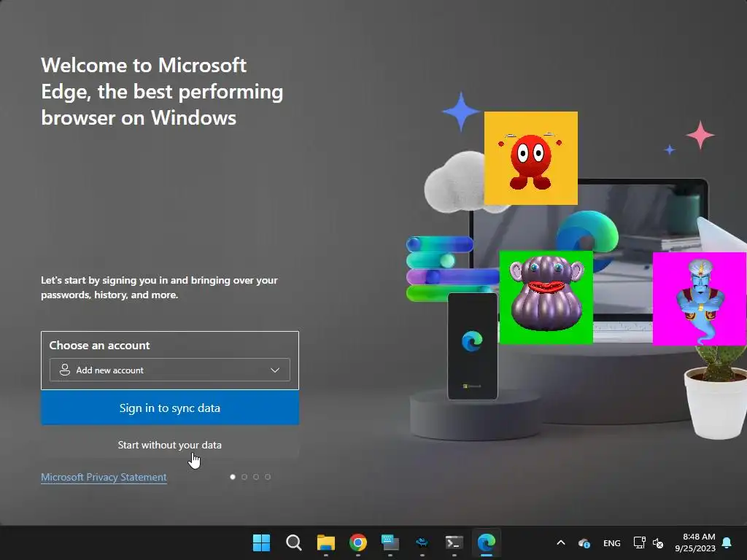Open File Explorer from taskbar
Screen dimensions: 747x560
click(326, 542)
